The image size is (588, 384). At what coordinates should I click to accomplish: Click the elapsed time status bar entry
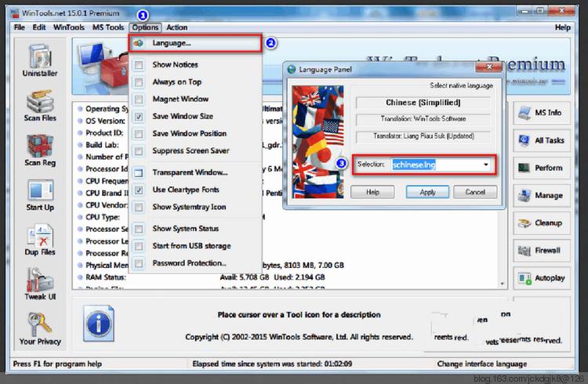tap(272, 364)
